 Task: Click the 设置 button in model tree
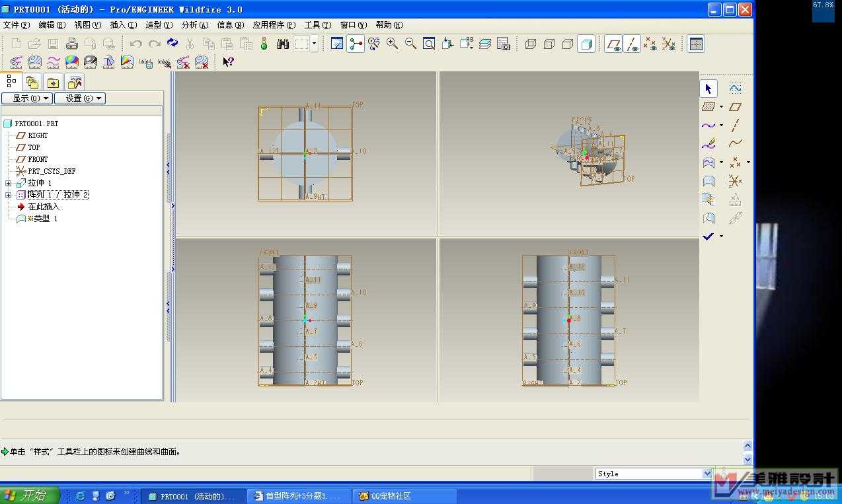click(x=79, y=98)
